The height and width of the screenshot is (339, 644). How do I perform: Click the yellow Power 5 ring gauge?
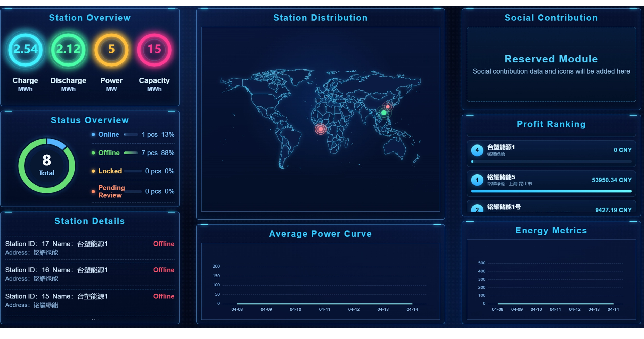point(111,49)
